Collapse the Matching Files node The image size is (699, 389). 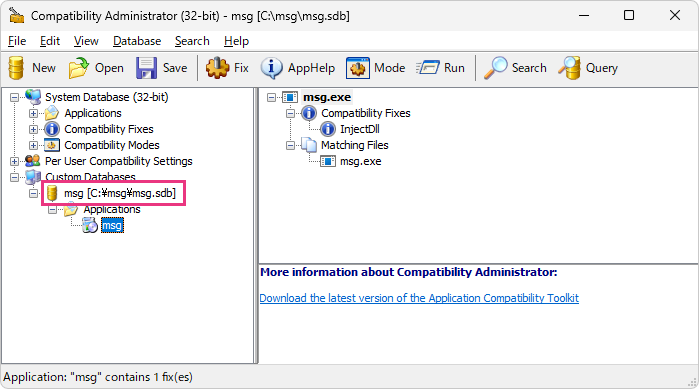point(290,145)
